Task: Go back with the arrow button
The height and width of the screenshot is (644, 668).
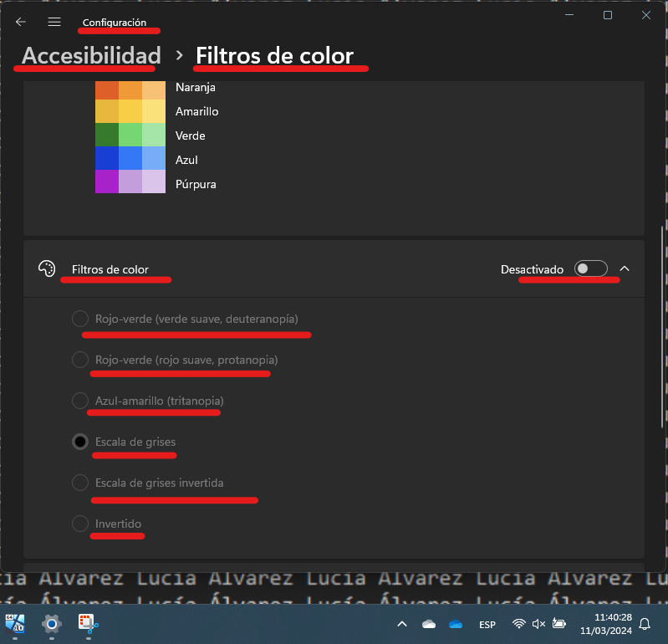Action: (x=20, y=22)
